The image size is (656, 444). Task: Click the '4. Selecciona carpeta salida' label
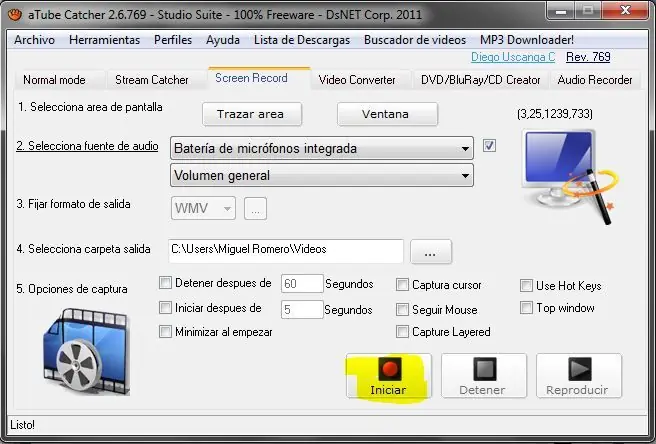(83, 249)
